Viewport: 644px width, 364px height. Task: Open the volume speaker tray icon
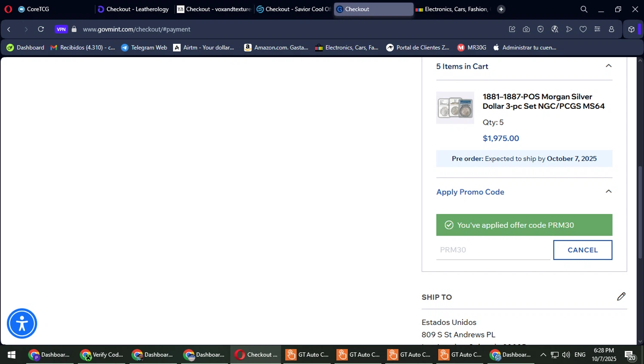566,355
